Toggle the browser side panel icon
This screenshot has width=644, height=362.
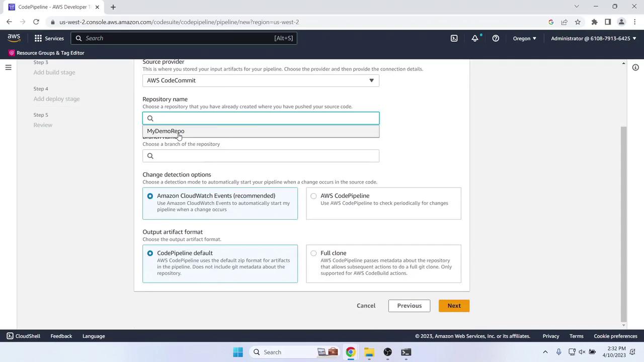click(608, 22)
